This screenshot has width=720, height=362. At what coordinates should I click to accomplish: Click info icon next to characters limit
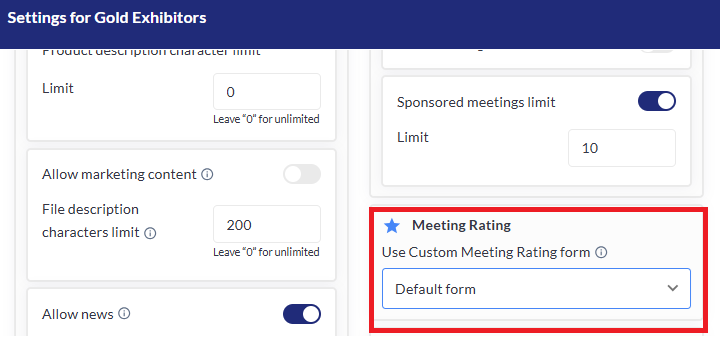(150, 233)
